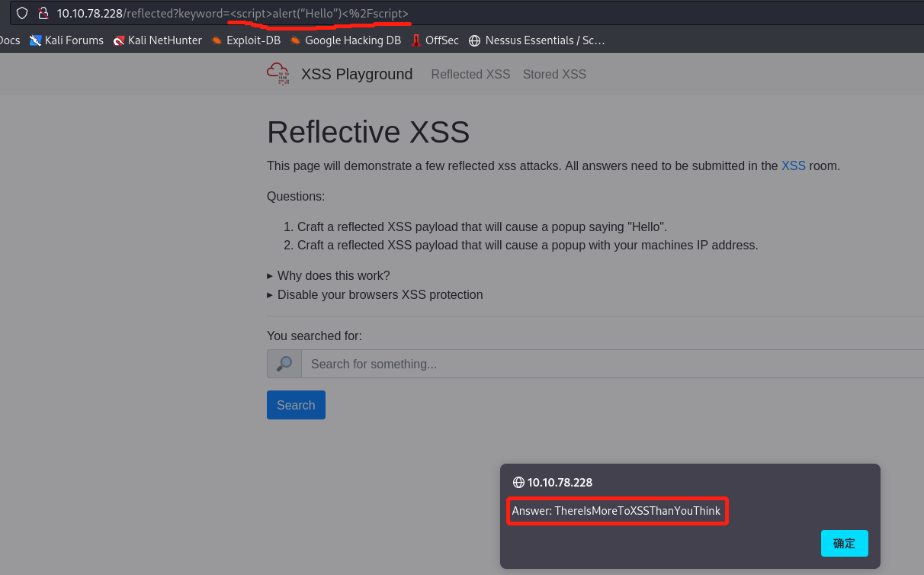Open Nessus Essentials bookmark

537,40
